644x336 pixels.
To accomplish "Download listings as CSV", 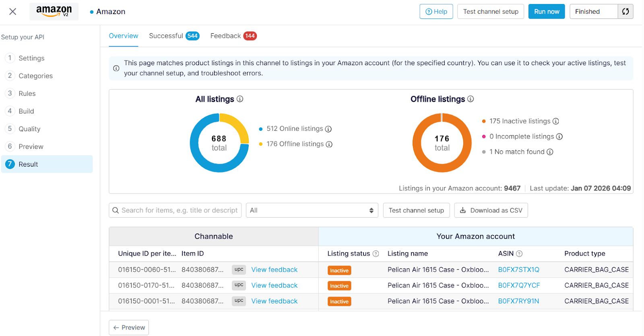I will [491, 210].
